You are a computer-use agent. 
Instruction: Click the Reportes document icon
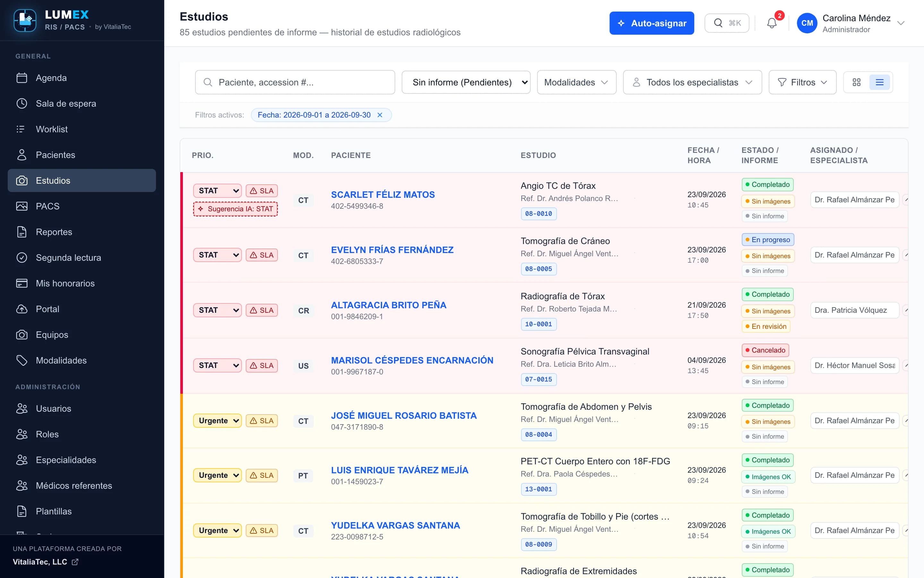pyautogui.click(x=22, y=232)
